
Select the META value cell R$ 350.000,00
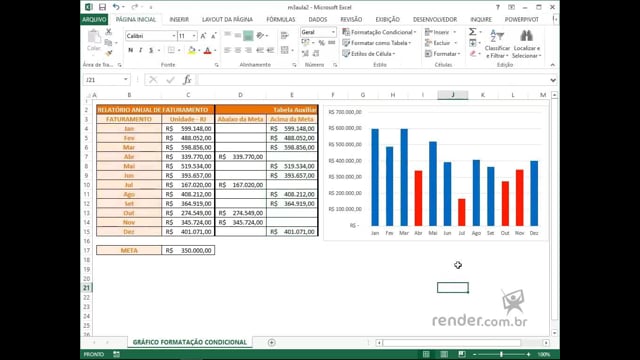coord(188,250)
